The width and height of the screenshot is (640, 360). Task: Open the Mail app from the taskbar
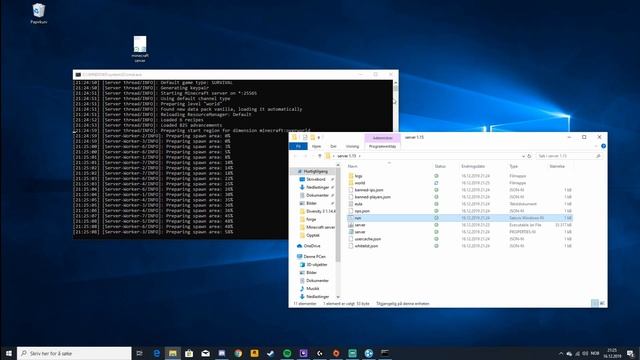pyautogui.click(x=205, y=353)
